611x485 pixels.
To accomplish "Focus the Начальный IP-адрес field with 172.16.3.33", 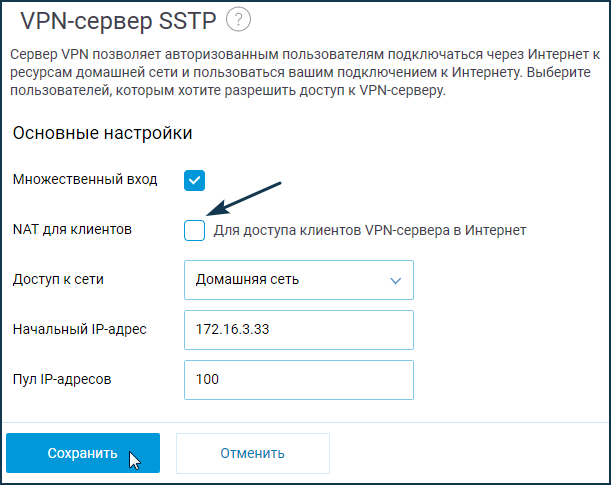I will (x=299, y=330).
